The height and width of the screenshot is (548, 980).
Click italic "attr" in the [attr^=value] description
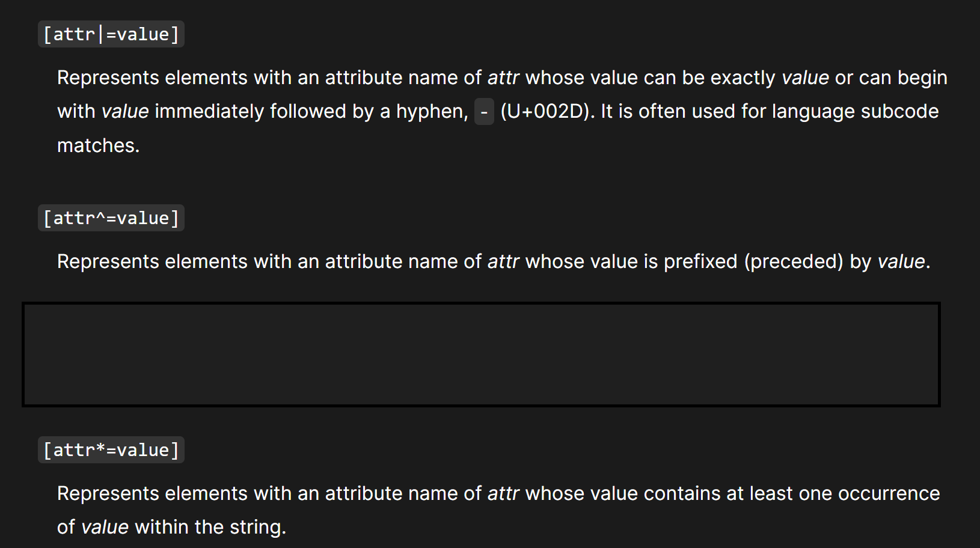503,261
